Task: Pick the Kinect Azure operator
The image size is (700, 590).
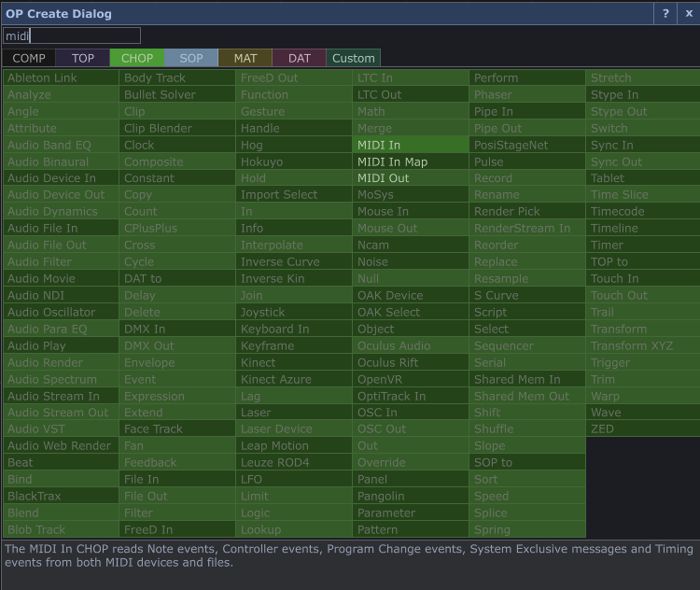Action: [294, 379]
